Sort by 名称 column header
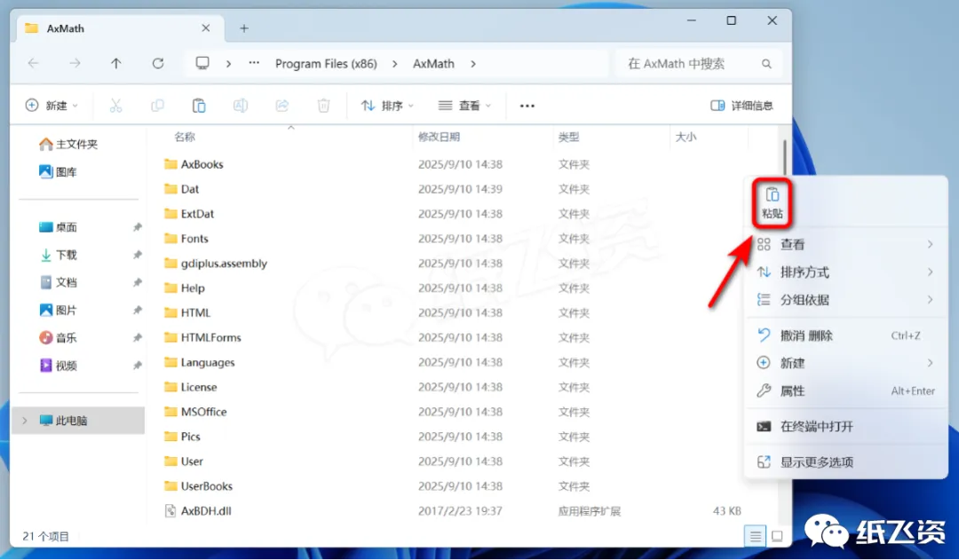The width and height of the screenshot is (959, 560). (x=185, y=137)
